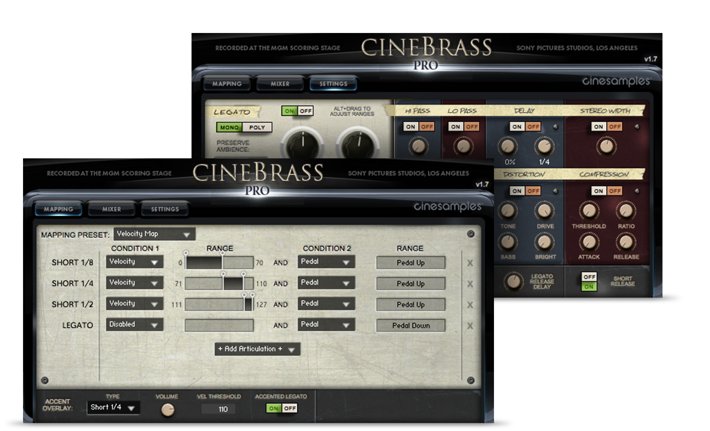Viewport: 710px width, 431px height.
Task: Click the Accent Overlay Volume knob
Action: [168, 410]
